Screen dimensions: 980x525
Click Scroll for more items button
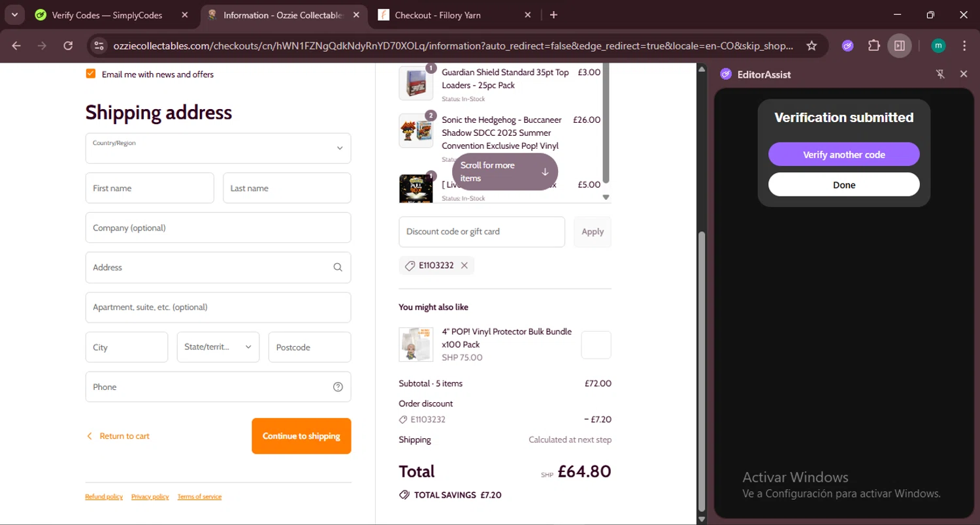point(505,172)
